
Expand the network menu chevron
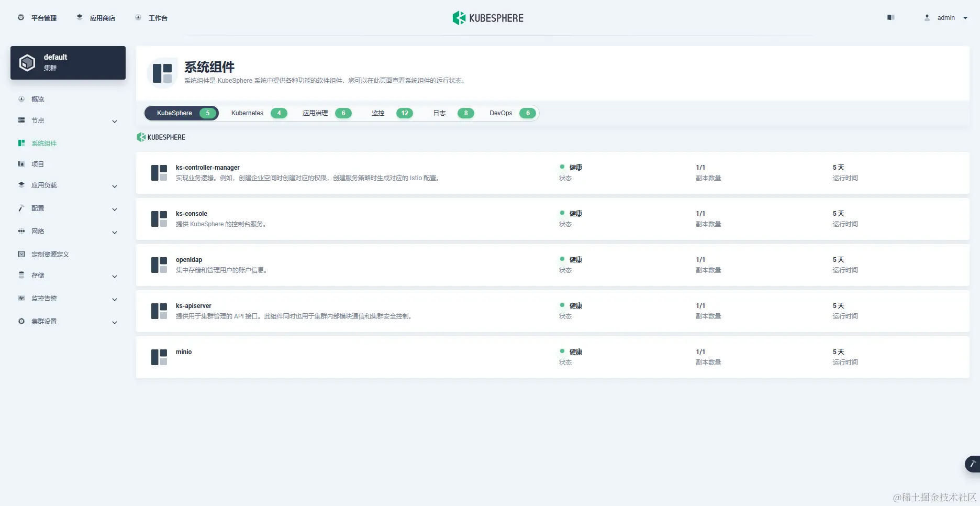pyautogui.click(x=115, y=233)
